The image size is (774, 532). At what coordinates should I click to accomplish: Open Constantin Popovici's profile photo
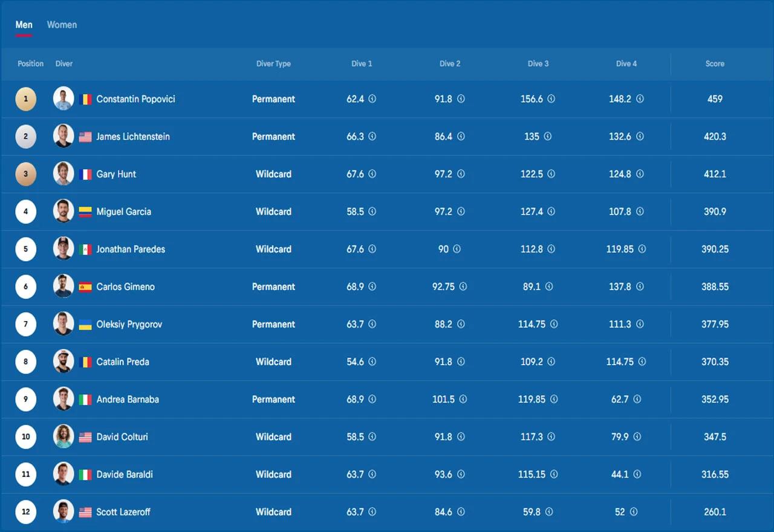click(63, 99)
